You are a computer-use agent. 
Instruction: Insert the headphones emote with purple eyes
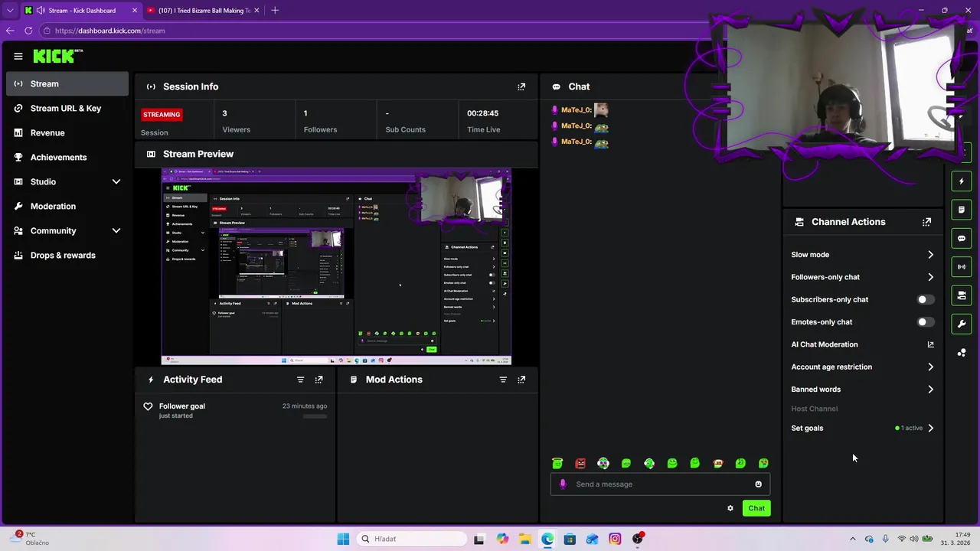603,463
